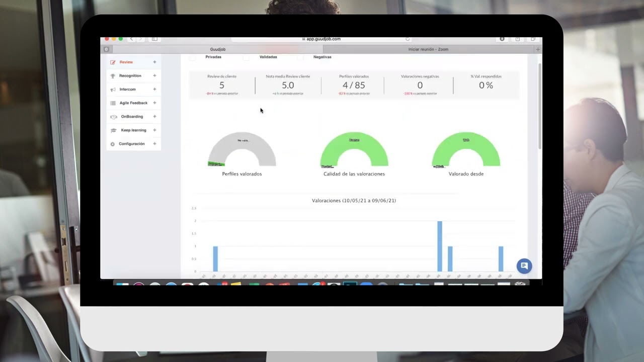This screenshot has width=644, height=362.
Task: Open the Configuración gear icon
Action: 113,144
